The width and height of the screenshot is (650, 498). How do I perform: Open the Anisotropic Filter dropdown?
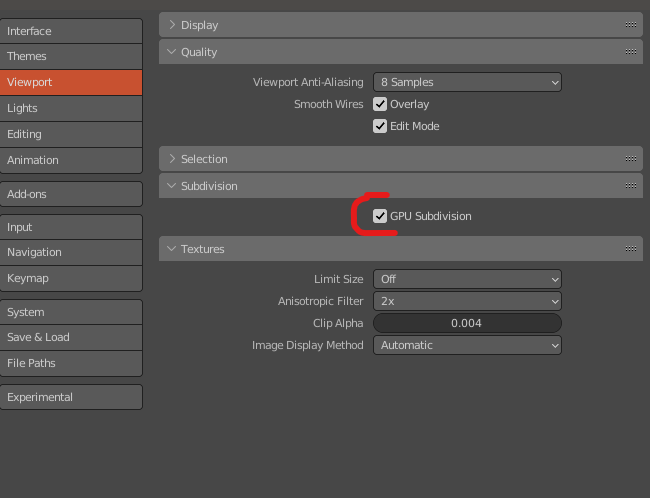click(467, 301)
